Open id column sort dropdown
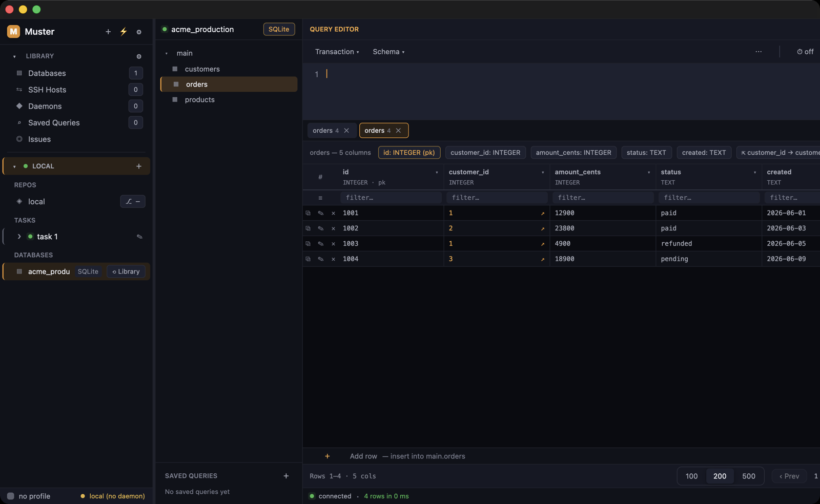Screen dimensions: 820x504 tap(437, 173)
